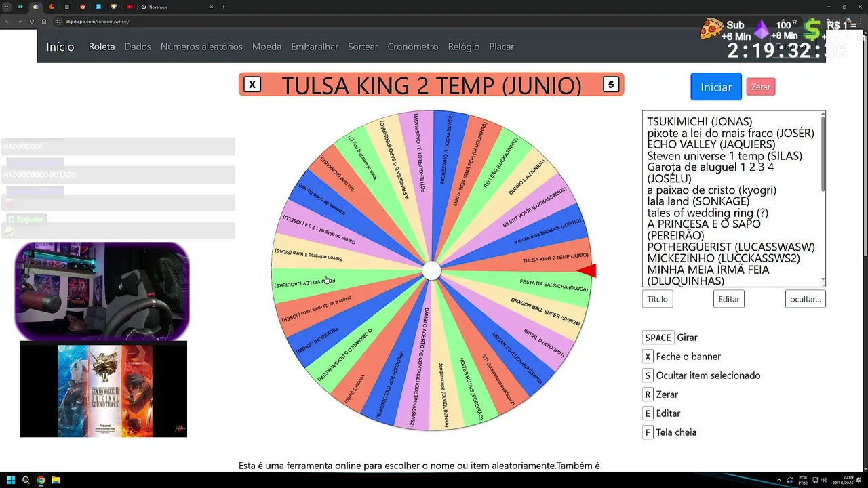Switch to the Nova guia tab
Image resolution: width=868 pixels, height=488 pixels.
coord(176,7)
